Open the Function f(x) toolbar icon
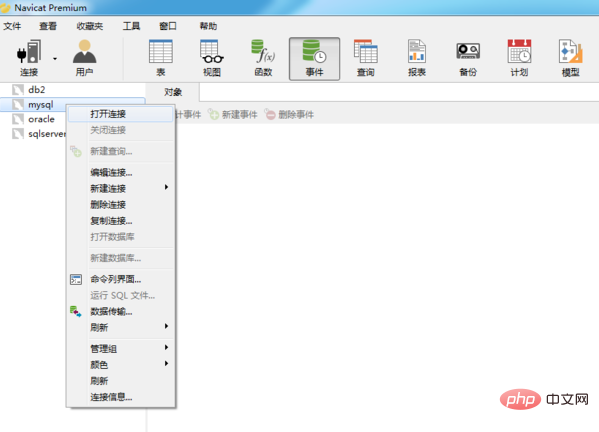Image resolution: width=599 pixels, height=432 pixels. [263, 52]
